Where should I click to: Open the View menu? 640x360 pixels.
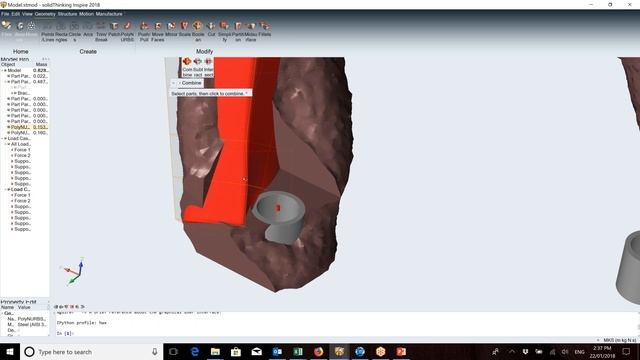point(27,14)
